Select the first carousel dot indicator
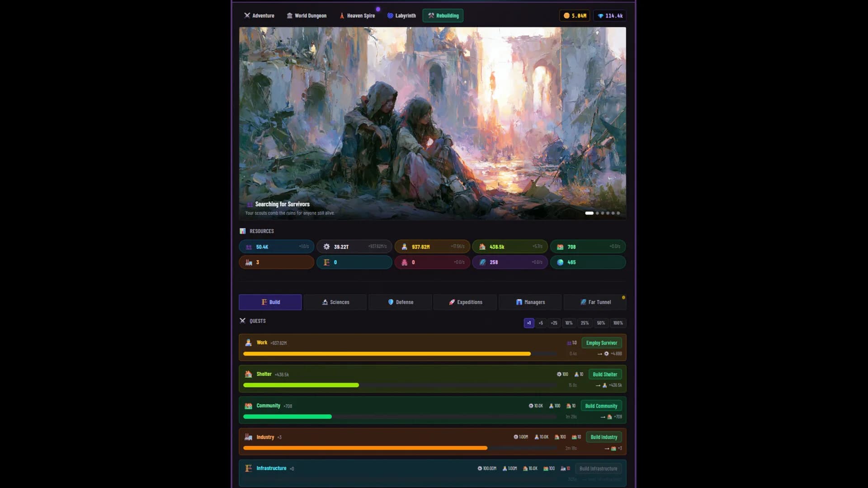This screenshot has height=488, width=868. coord(589,213)
